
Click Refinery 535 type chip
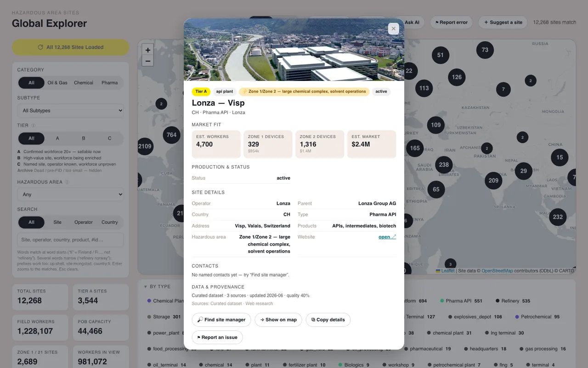(x=513, y=301)
